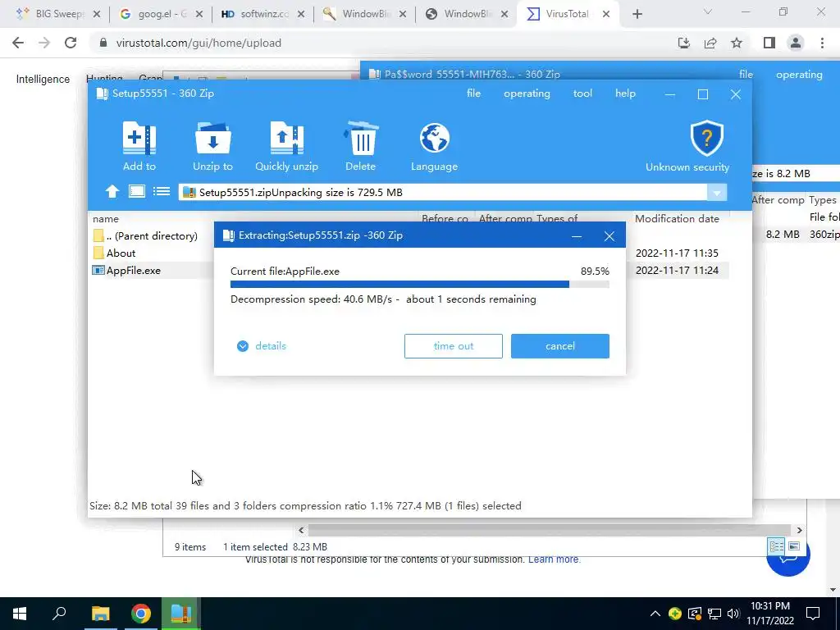Select the Parent directory row

[x=144, y=235]
